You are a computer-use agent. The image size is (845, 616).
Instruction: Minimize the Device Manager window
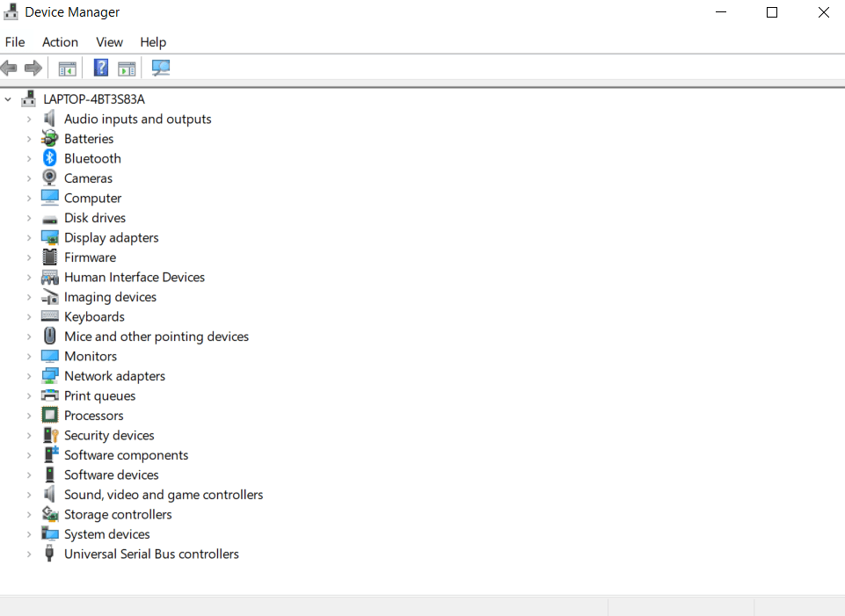(x=721, y=12)
